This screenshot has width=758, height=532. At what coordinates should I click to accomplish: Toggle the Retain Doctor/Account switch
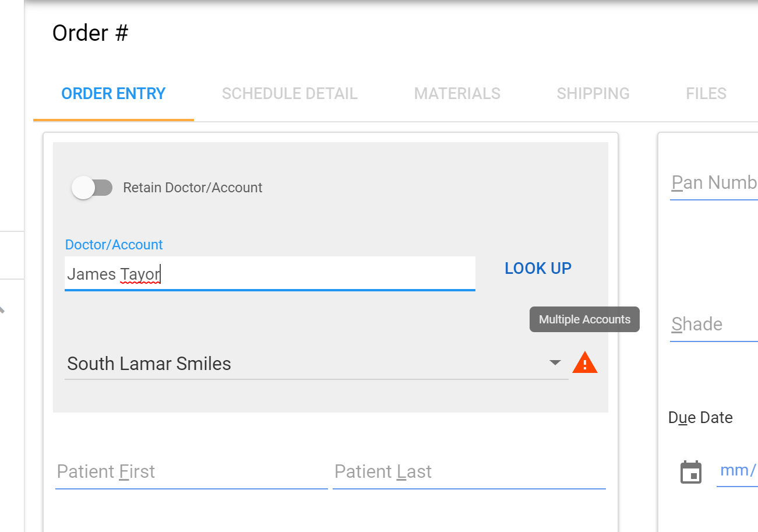[x=92, y=188]
